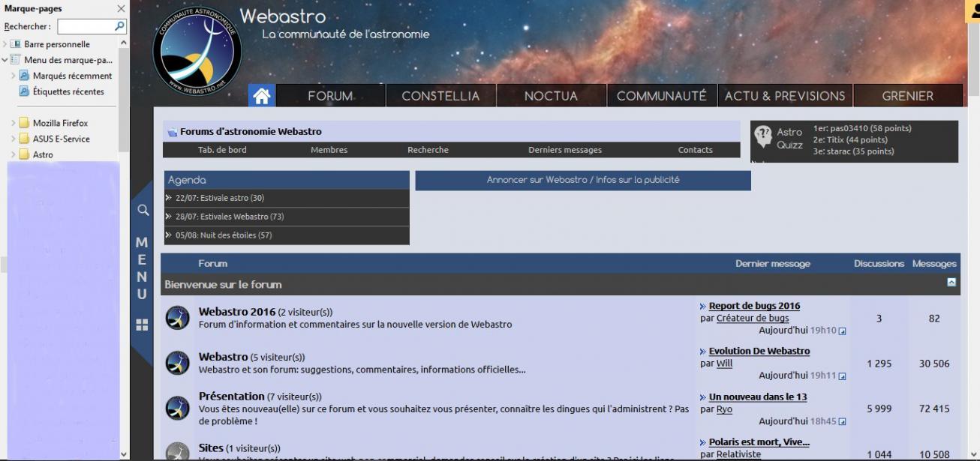The image size is (980, 461).
Task: Open the Report de bugs 2016 thread
Action: [753, 306]
